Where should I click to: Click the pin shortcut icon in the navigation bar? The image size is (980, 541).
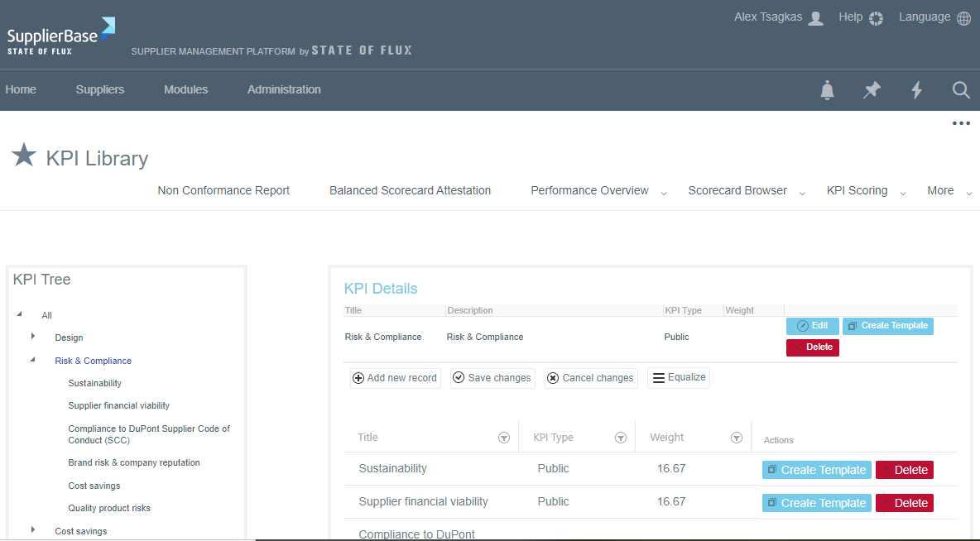pyautogui.click(x=872, y=90)
